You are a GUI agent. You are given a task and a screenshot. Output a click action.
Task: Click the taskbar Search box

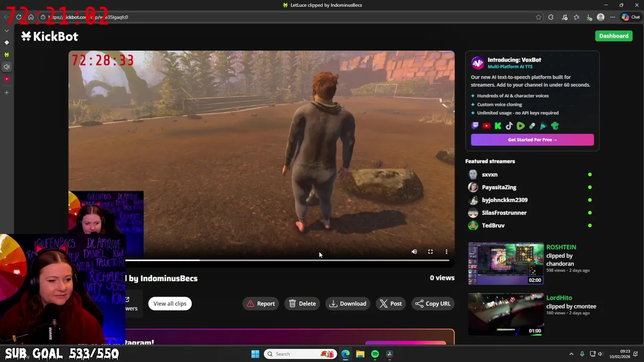tap(300, 354)
